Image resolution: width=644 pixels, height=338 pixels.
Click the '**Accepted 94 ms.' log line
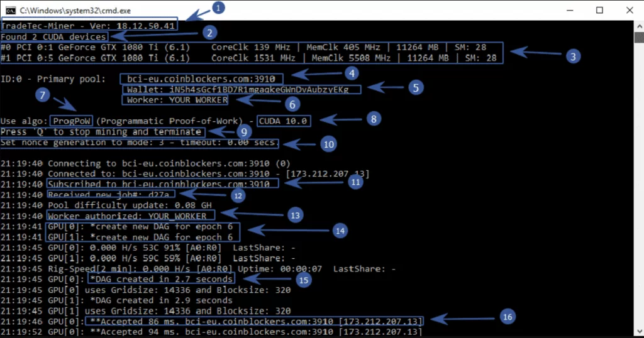coord(211,332)
